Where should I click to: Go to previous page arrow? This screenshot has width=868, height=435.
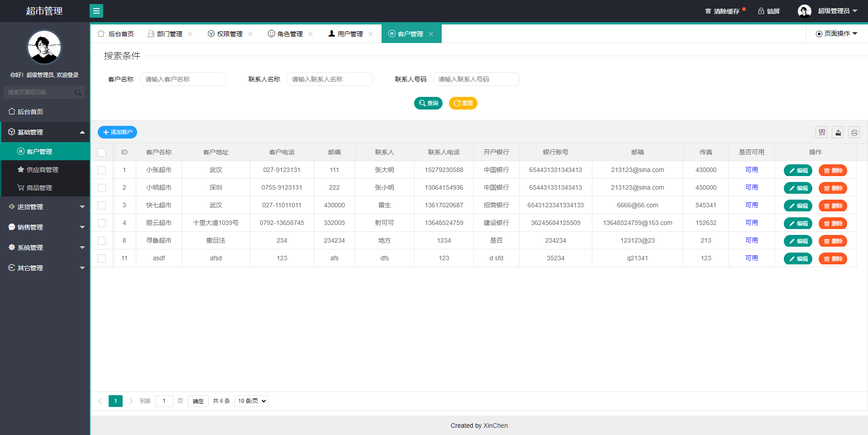[x=100, y=401]
